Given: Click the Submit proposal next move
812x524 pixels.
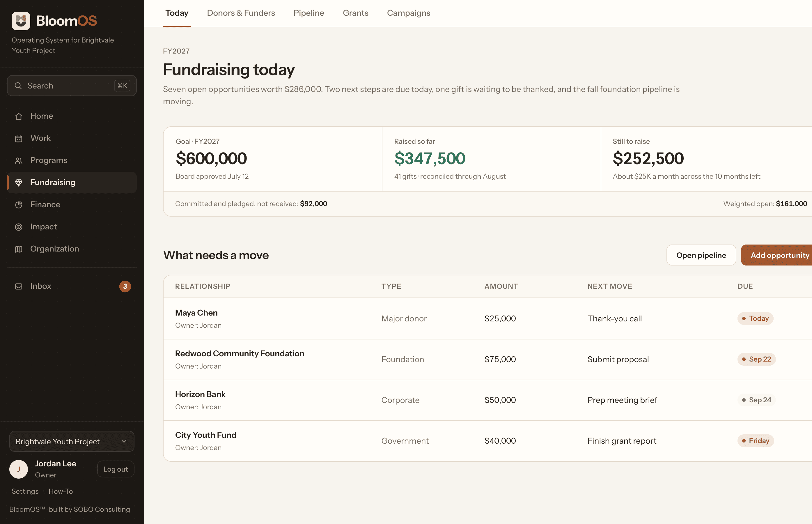Looking at the screenshot, I should coord(618,360).
